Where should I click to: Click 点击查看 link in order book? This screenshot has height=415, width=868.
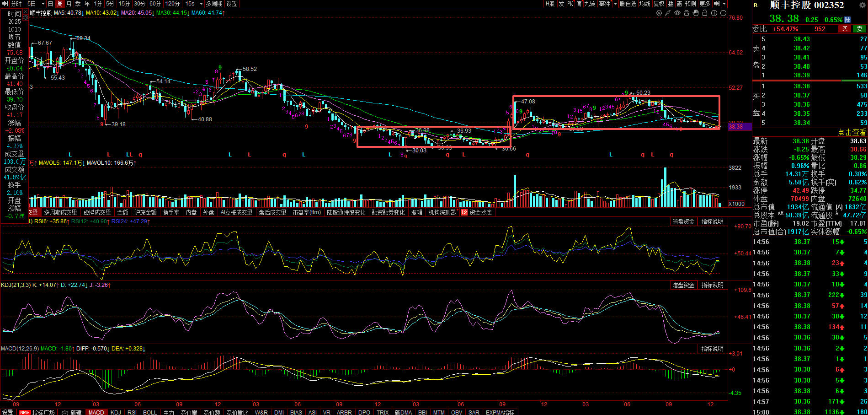pyautogui.click(x=852, y=132)
